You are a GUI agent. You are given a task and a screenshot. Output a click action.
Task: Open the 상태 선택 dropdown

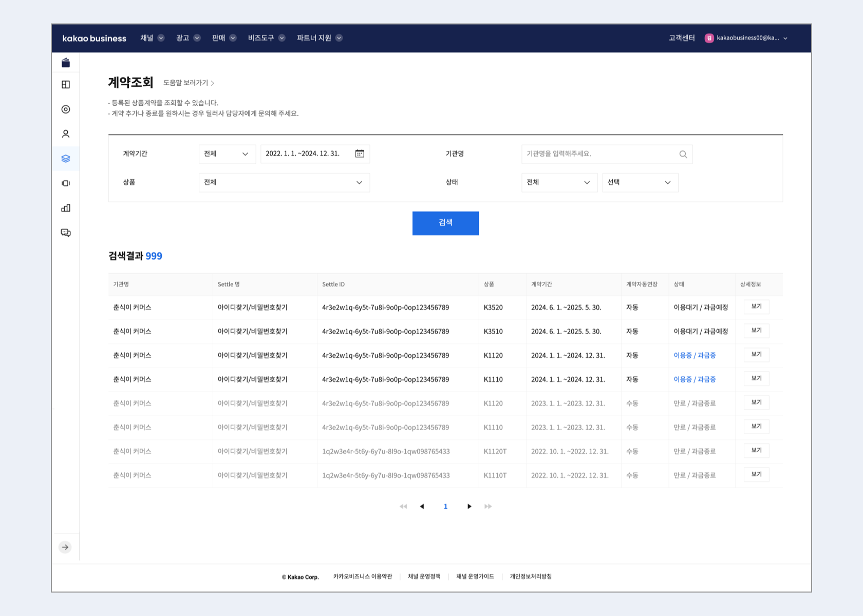640,183
